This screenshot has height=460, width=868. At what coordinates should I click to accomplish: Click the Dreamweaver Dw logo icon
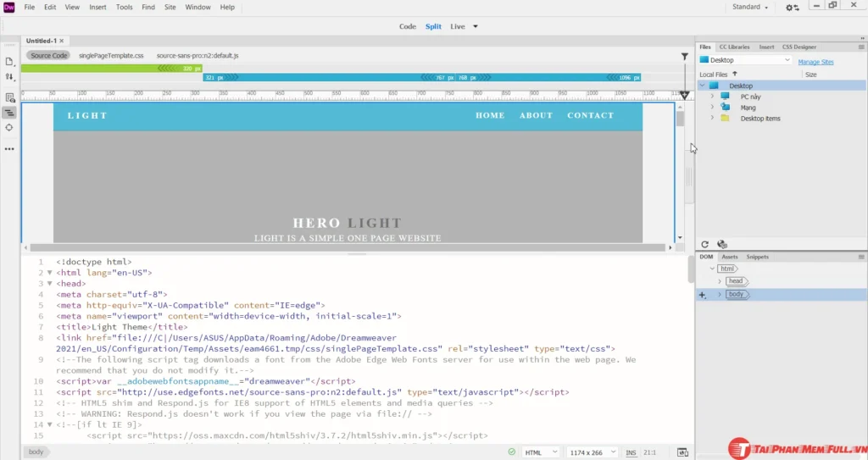(x=8, y=7)
